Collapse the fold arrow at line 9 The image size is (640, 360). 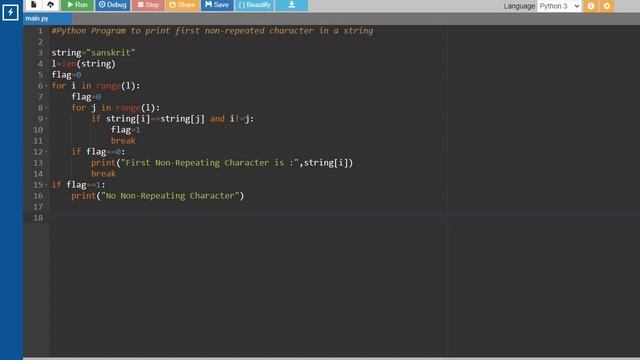pyautogui.click(x=46, y=119)
